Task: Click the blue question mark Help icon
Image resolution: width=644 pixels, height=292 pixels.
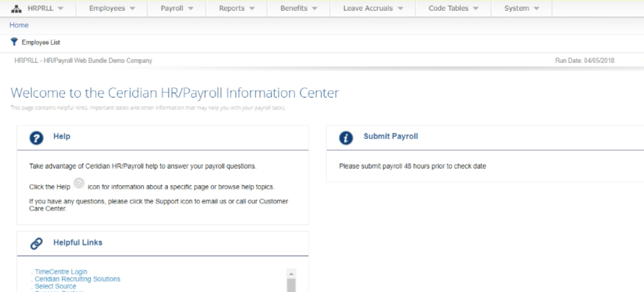Action: 36,138
